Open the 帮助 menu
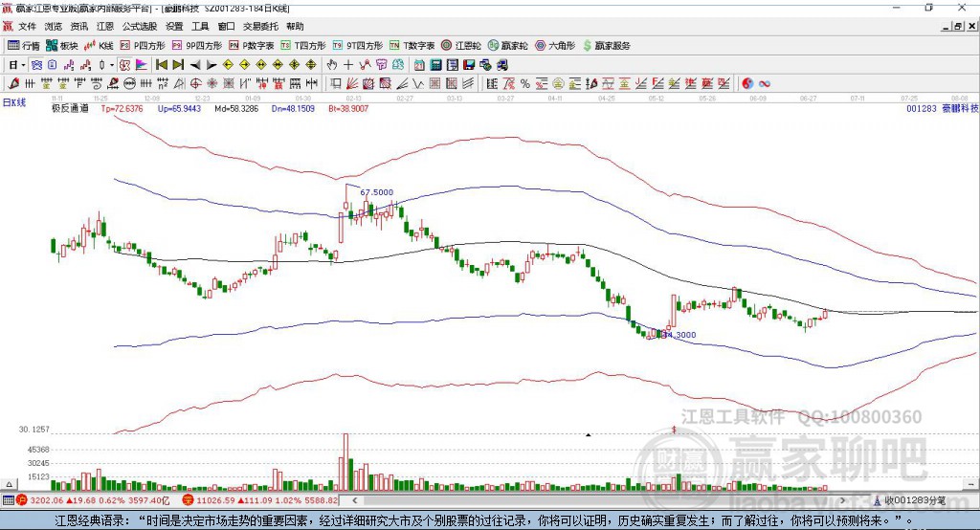980x530 pixels. pos(295,26)
